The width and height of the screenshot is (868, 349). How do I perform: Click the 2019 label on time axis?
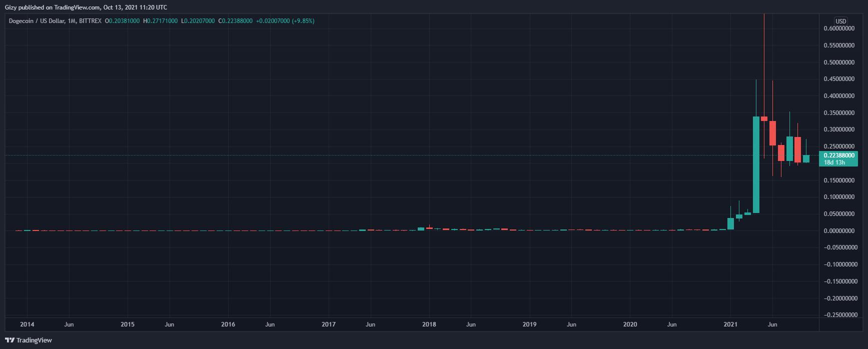[530, 324]
